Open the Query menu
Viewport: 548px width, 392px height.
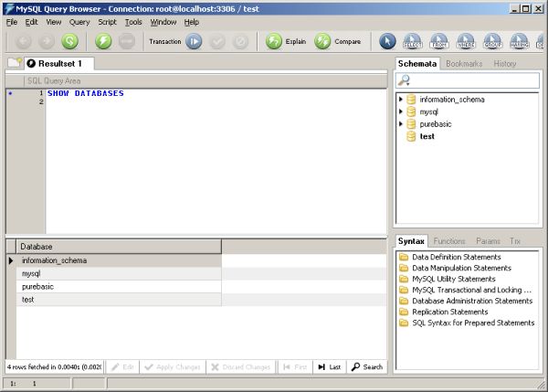(79, 21)
